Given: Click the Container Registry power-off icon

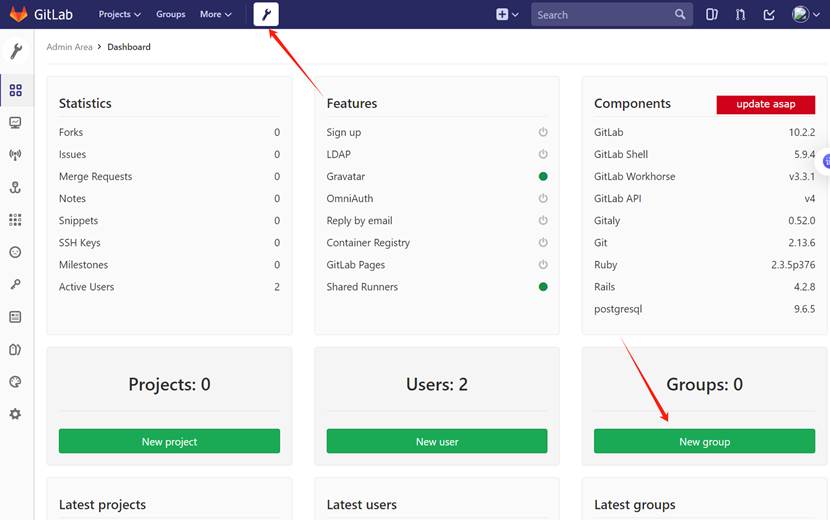Looking at the screenshot, I should pyautogui.click(x=543, y=243).
